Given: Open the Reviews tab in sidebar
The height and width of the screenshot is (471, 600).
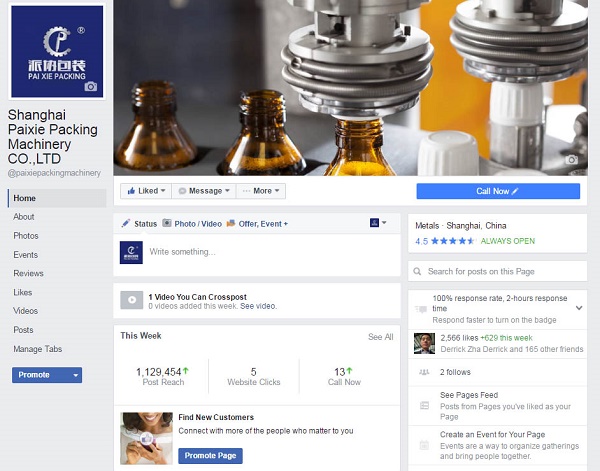Looking at the screenshot, I should coord(28,273).
